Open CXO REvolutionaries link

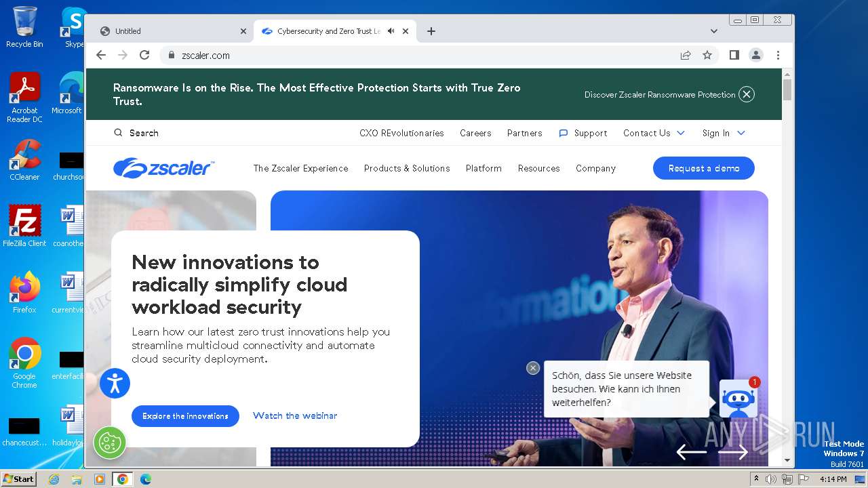[x=401, y=133]
